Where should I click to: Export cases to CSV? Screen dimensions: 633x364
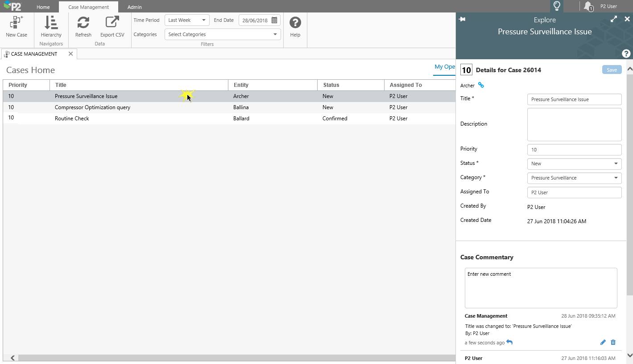(112, 23)
